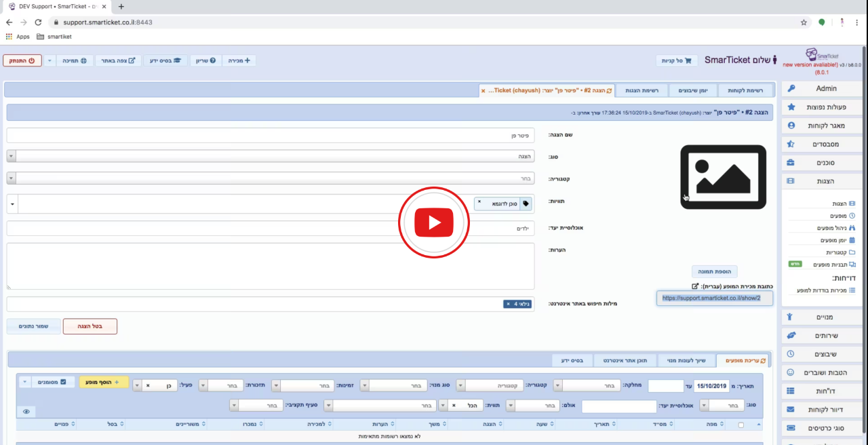Click the מכירה plus button
The width and height of the screenshot is (868, 445).
240,60
